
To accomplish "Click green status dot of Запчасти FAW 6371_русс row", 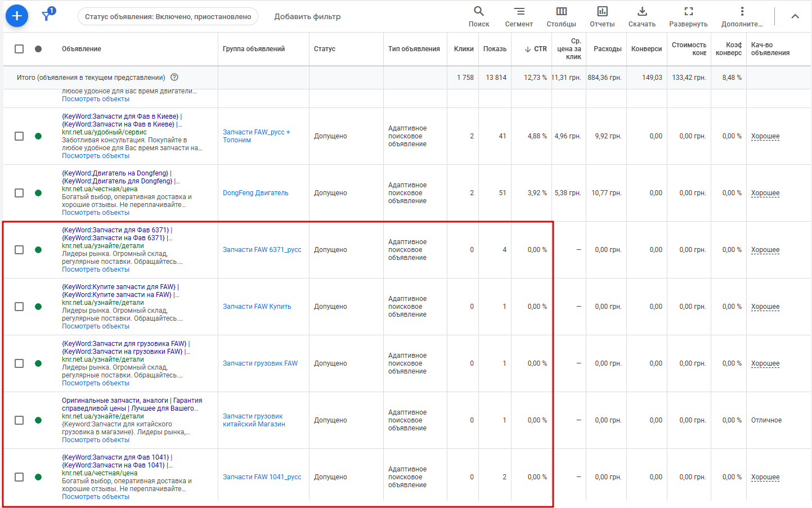I will click(38, 250).
